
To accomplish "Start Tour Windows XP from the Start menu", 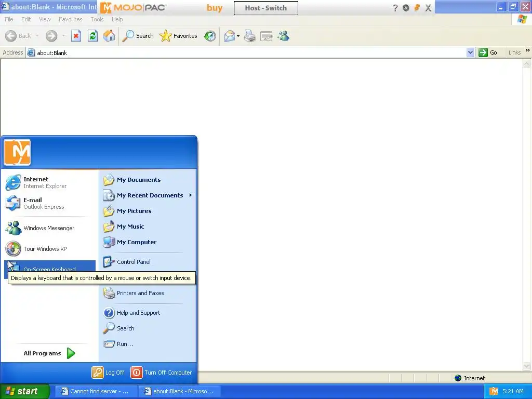I will point(49,249).
